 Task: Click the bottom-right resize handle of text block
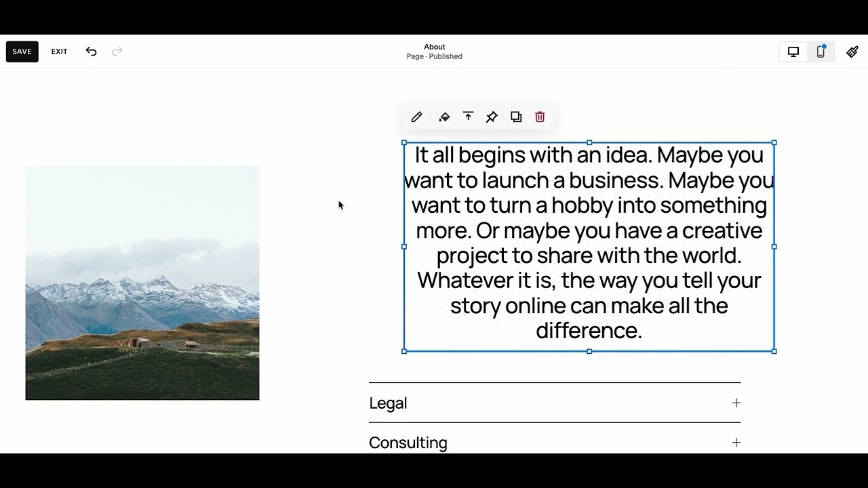coord(774,351)
